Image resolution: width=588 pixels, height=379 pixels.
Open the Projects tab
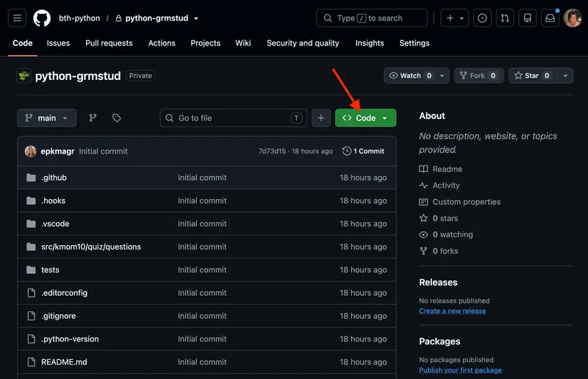(206, 43)
